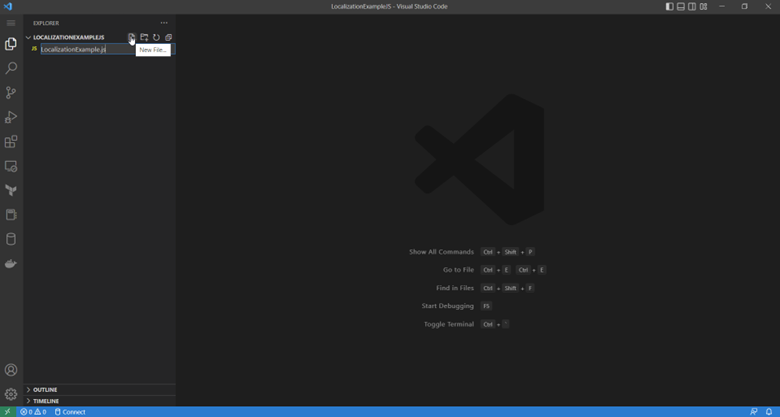Image resolution: width=780 pixels, height=417 pixels.
Task: Click the Connect button in status bar
Action: point(70,412)
